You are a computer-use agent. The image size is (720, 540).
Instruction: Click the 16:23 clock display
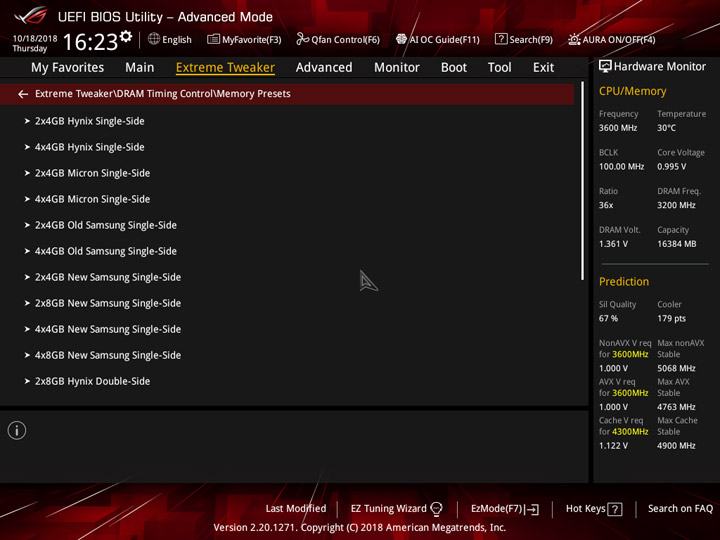click(90, 42)
